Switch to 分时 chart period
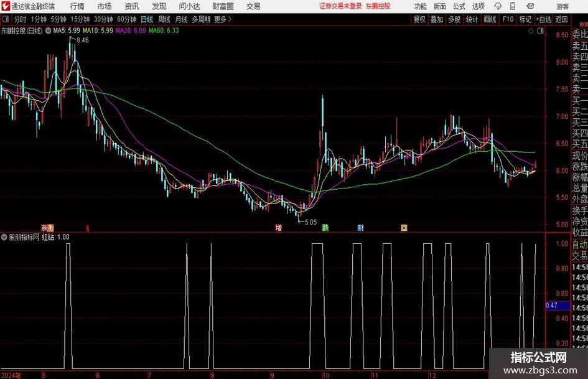 coord(20,19)
